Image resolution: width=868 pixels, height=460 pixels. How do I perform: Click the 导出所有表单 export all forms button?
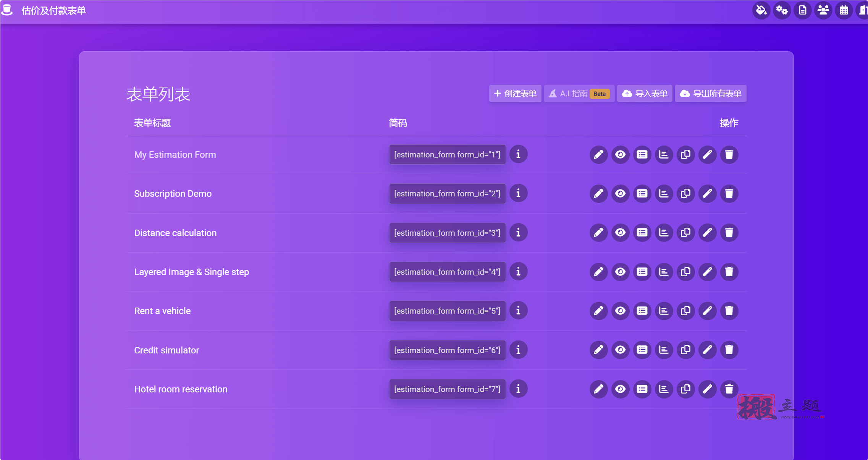pos(711,94)
